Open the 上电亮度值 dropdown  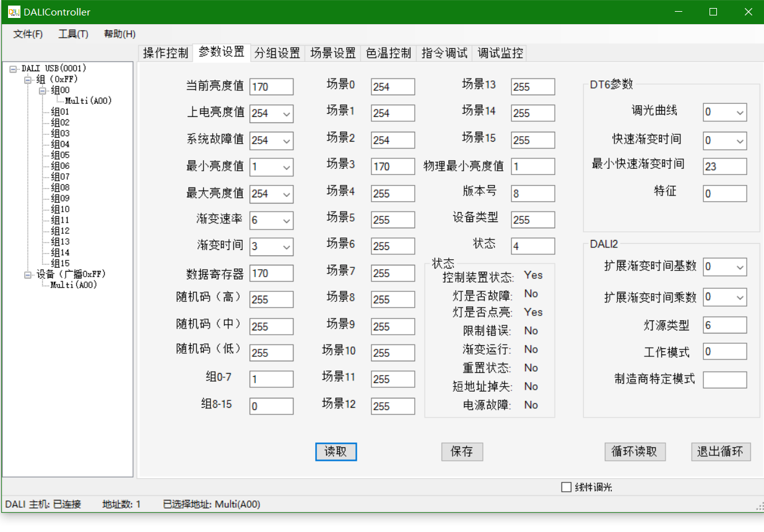pos(286,114)
